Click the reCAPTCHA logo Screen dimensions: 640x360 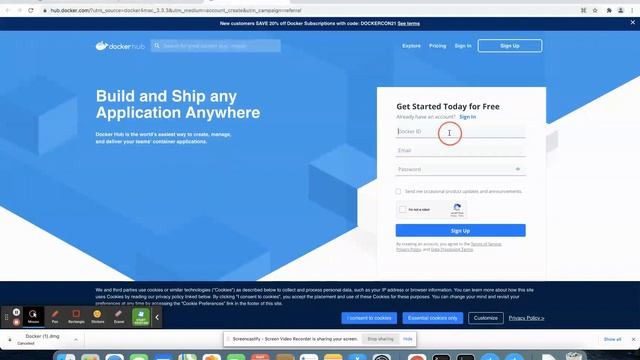[x=457, y=207]
